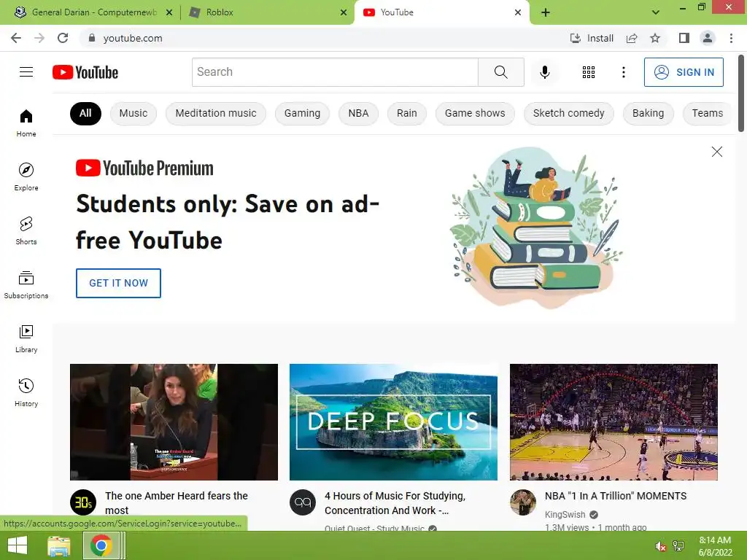Select the Game shows chip
The width and height of the screenshot is (747, 560).
[475, 113]
